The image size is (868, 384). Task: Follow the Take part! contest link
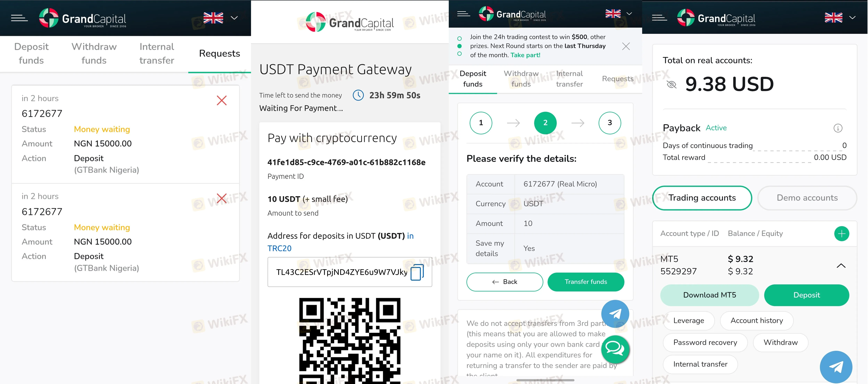(525, 55)
